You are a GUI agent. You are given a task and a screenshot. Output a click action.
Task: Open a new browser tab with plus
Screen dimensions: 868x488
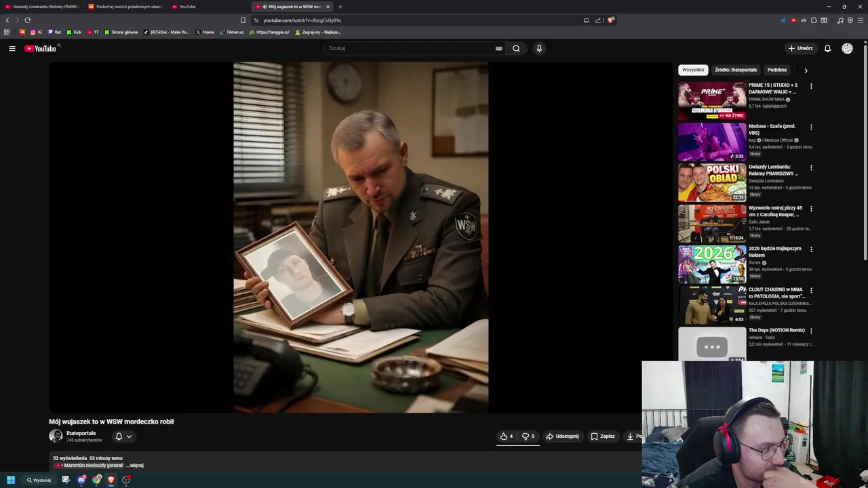340,7
